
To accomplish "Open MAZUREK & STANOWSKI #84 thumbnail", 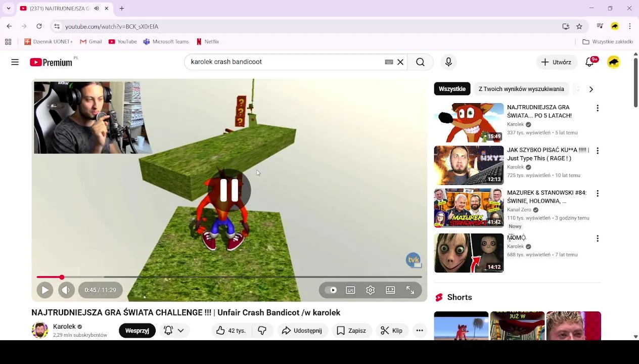I will point(469,208).
